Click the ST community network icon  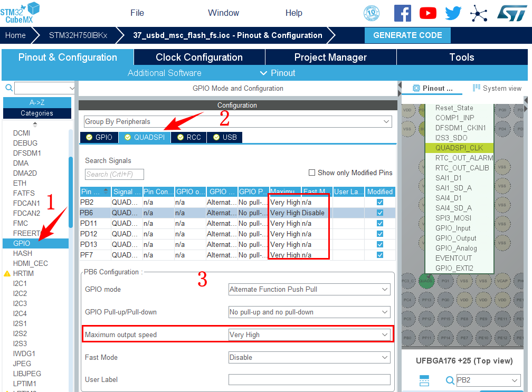(479, 13)
